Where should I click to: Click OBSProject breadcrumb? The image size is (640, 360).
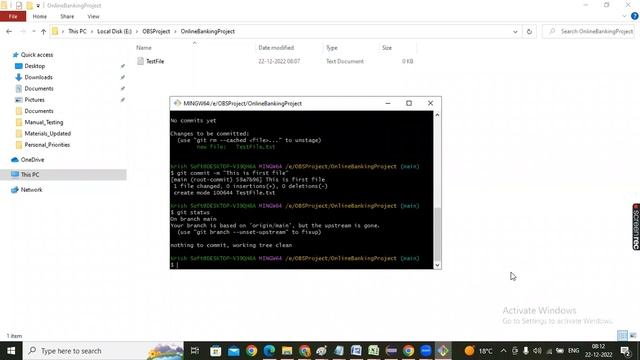pos(156,31)
